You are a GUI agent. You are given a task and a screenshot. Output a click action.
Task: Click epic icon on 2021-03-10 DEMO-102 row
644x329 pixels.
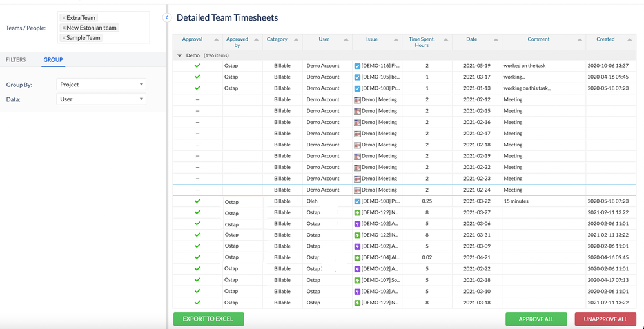pyautogui.click(x=357, y=292)
